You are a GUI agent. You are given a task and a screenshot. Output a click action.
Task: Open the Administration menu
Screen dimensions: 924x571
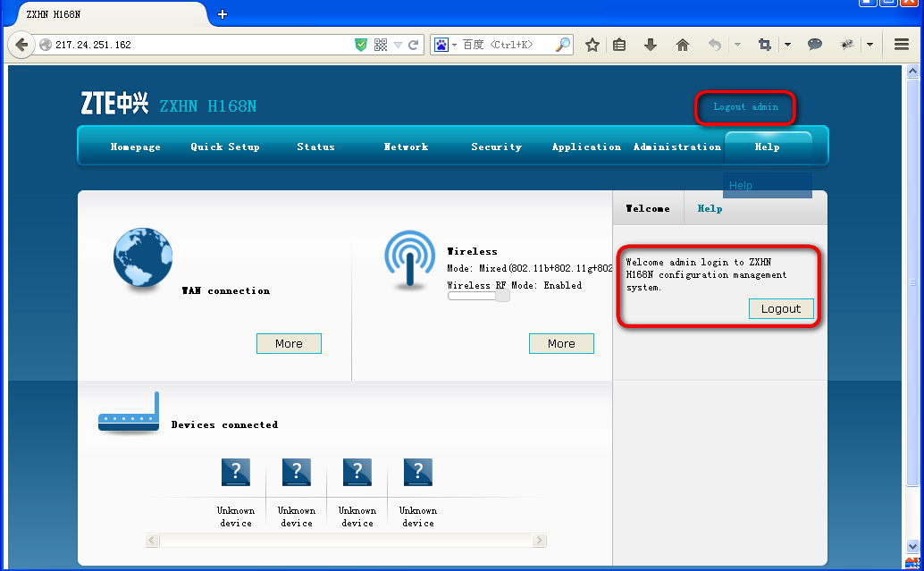click(x=677, y=147)
